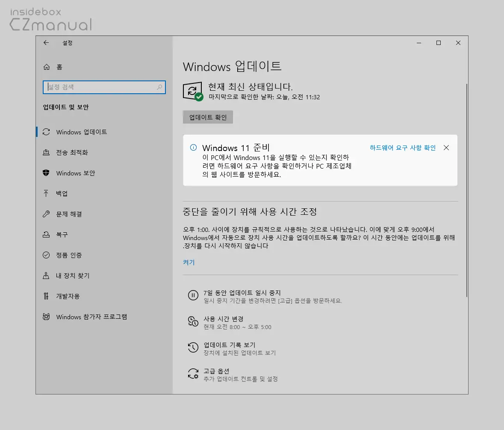Click 장치에 설치된 업데이트 보기 text

tap(240, 353)
